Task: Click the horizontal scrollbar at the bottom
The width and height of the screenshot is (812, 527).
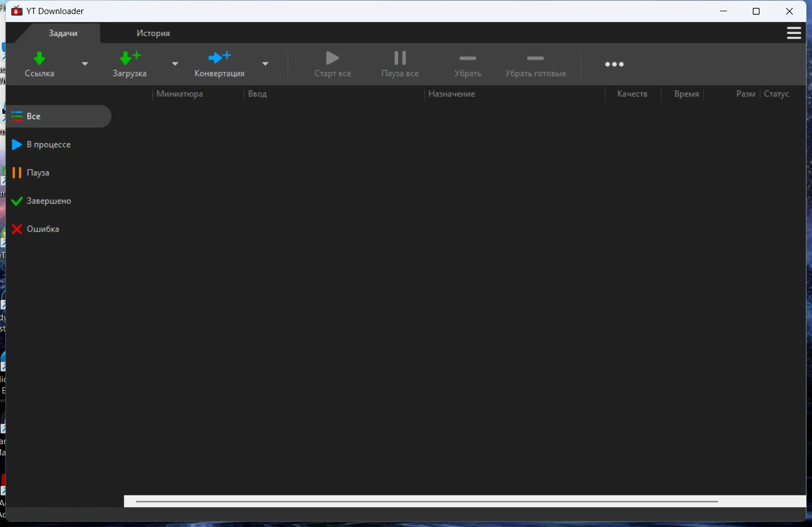Action: [426, 501]
